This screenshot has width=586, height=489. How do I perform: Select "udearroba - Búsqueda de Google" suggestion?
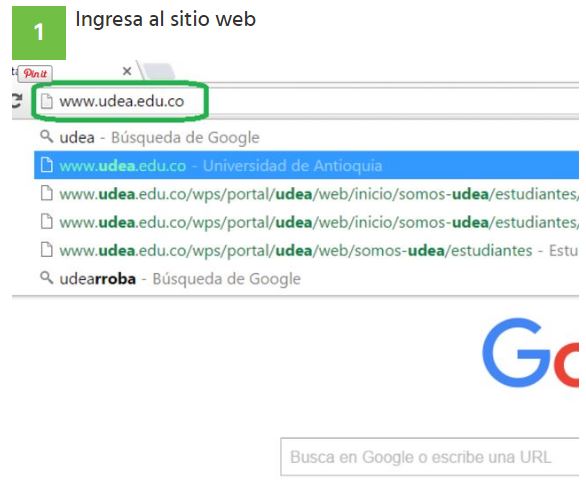306,279
